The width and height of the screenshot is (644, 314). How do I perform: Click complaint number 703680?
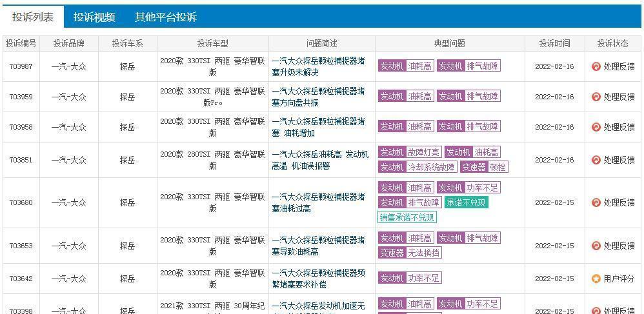pos(21,202)
